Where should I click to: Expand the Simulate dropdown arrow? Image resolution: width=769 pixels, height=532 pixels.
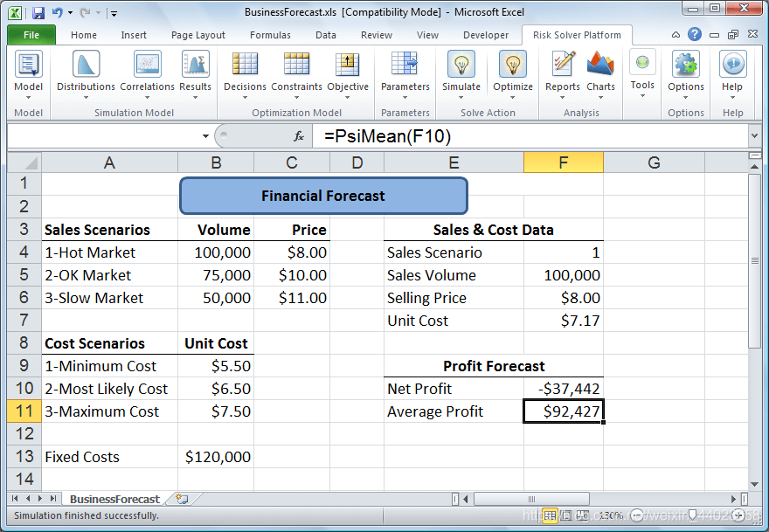[x=461, y=98]
